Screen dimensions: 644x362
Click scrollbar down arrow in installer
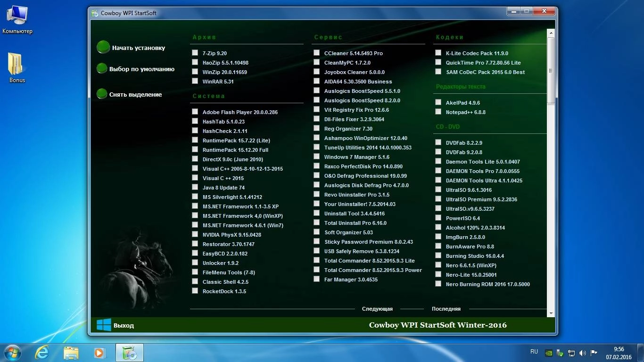pyautogui.click(x=551, y=313)
